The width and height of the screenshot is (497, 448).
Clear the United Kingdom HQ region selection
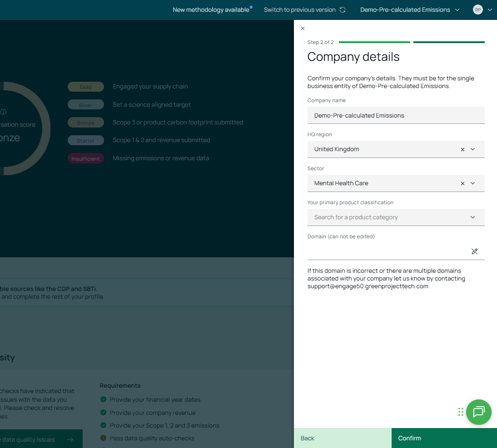point(462,149)
